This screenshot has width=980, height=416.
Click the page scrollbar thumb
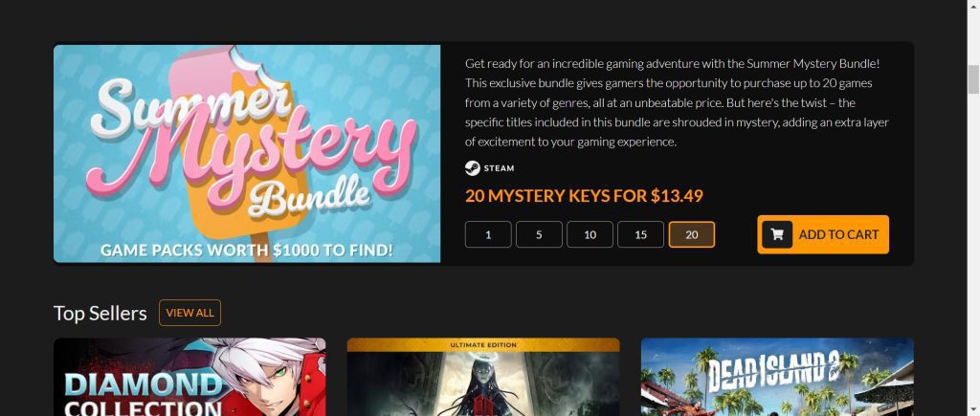coord(973,79)
